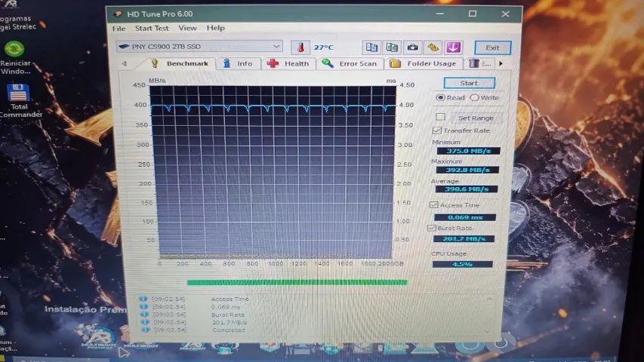644x362 pixels.
Task: Open Reiniciar Windows desktop icon
Action: pyautogui.click(x=15, y=57)
